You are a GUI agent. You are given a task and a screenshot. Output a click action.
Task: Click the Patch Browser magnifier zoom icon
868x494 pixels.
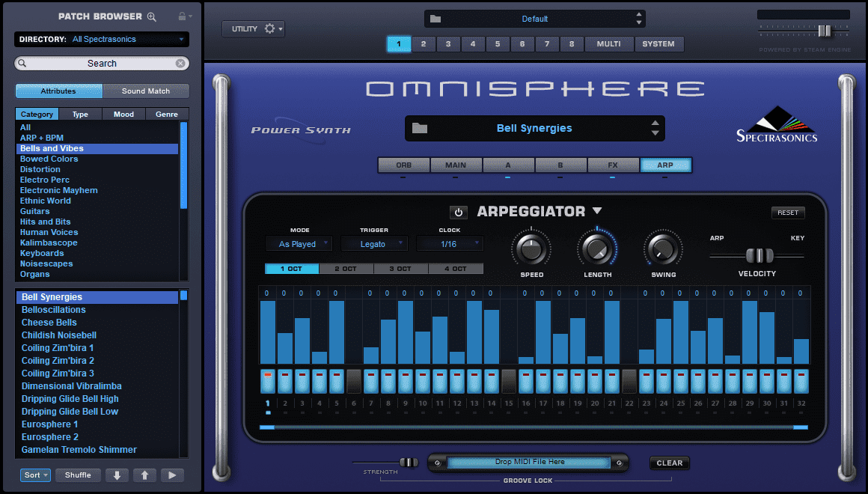click(x=152, y=17)
